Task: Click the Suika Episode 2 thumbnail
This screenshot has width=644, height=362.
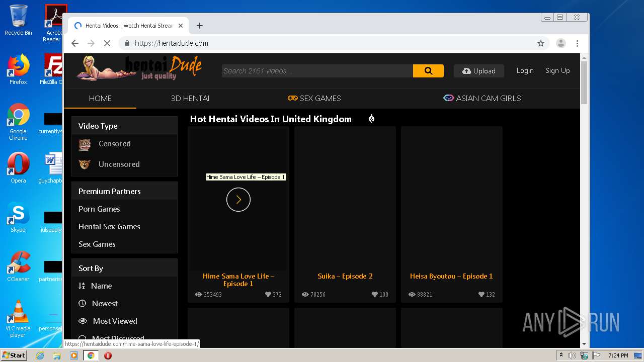Action: coord(345,199)
